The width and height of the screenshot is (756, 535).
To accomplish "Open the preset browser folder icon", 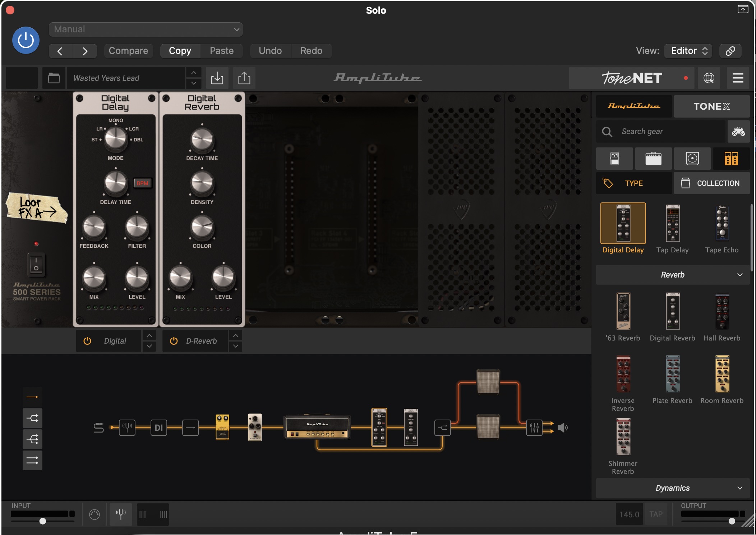I will (54, 78).
